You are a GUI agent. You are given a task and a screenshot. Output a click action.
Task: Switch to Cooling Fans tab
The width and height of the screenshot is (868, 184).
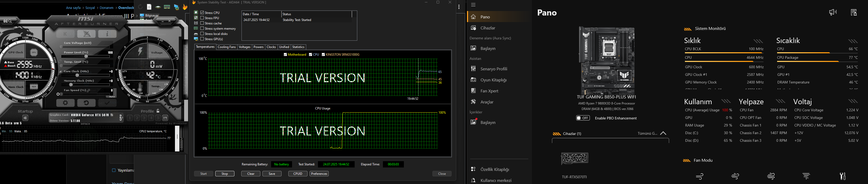(227, 47)
